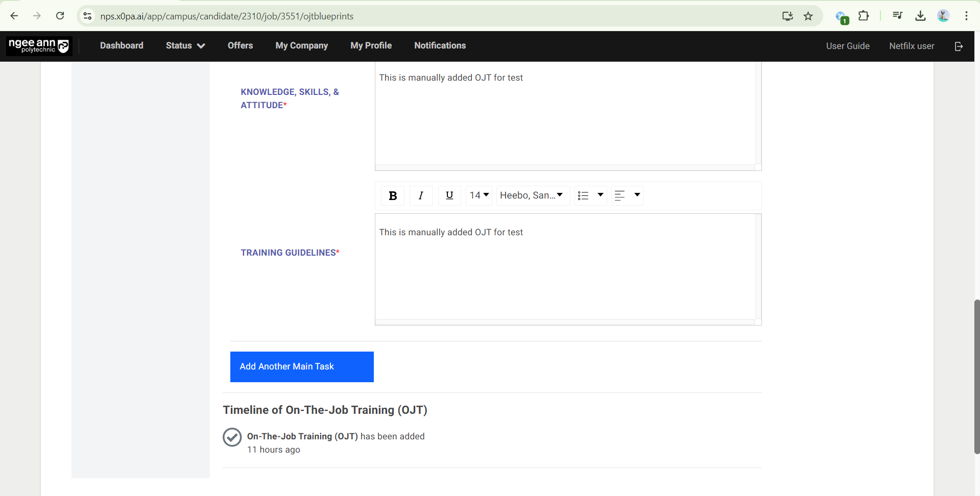
Task: Toggle underline formatting in the editor toolbar
Action: [x=449, y=195]
